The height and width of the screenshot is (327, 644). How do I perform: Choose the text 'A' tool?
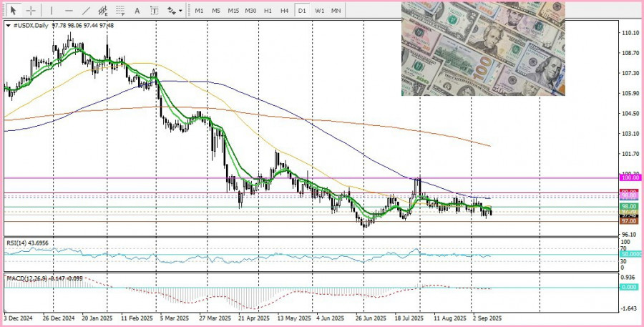[139, 11]
